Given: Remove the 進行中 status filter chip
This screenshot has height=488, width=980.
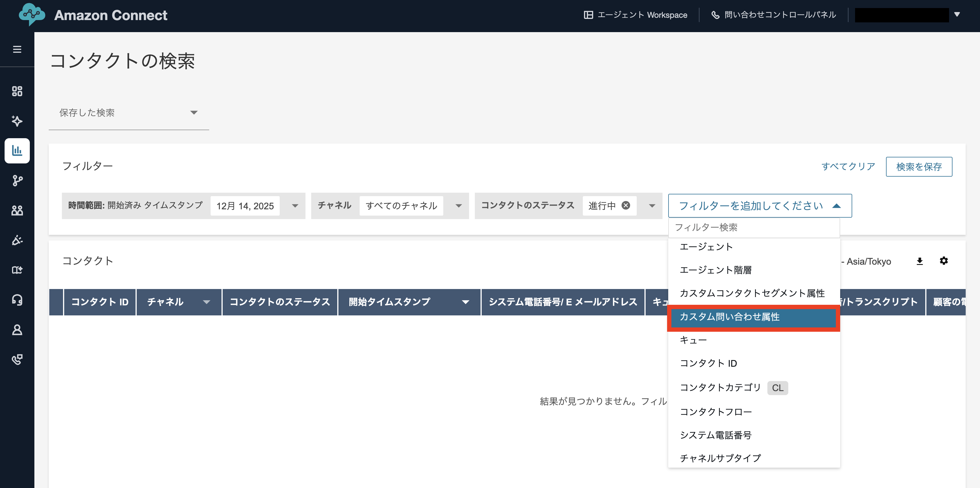Looking at the screenshot, I should point(626,206).
